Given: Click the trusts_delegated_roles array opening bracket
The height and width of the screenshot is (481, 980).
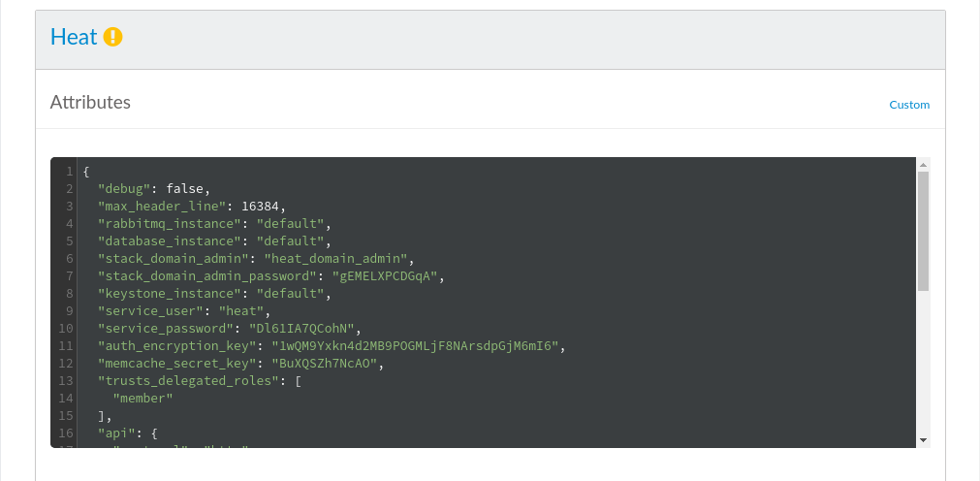Looking at the screenshot, I should click(299, 381).
